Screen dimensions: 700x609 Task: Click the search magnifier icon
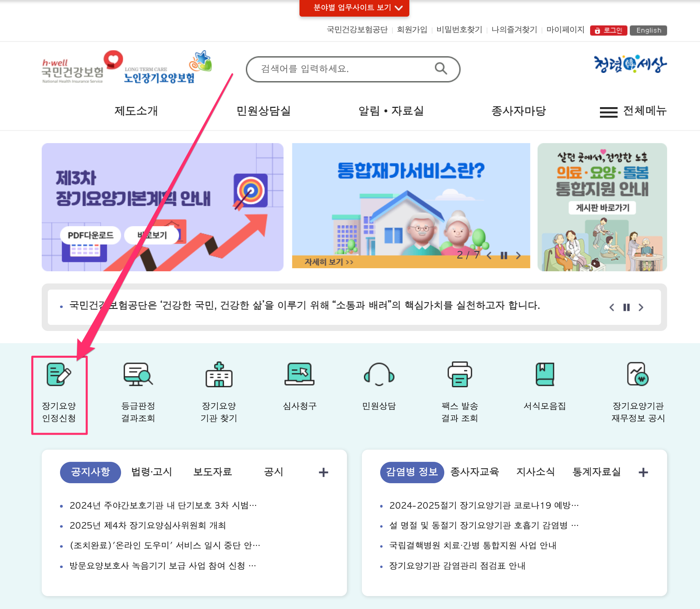(x=441, y=68)
